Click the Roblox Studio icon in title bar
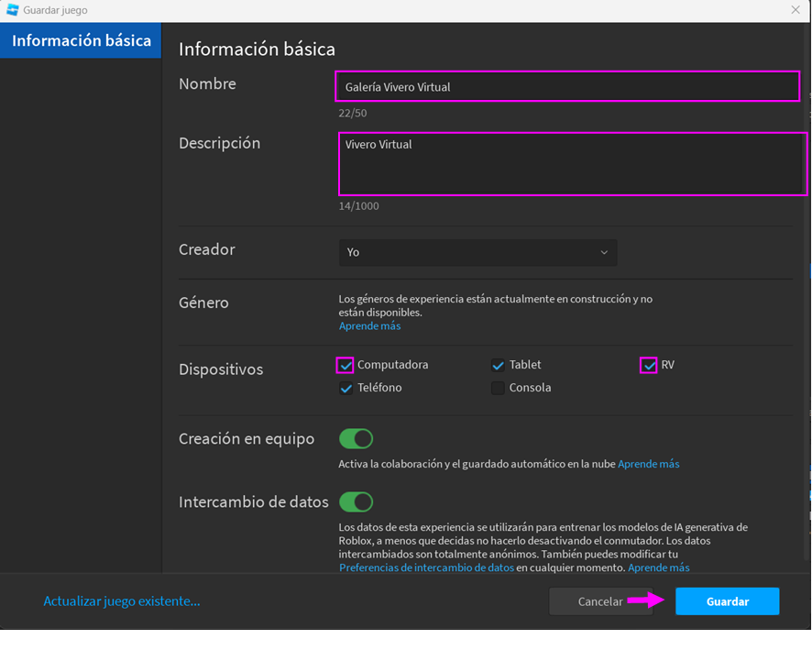This screenshot has height=650, width=812. click(x=13, y=10)
